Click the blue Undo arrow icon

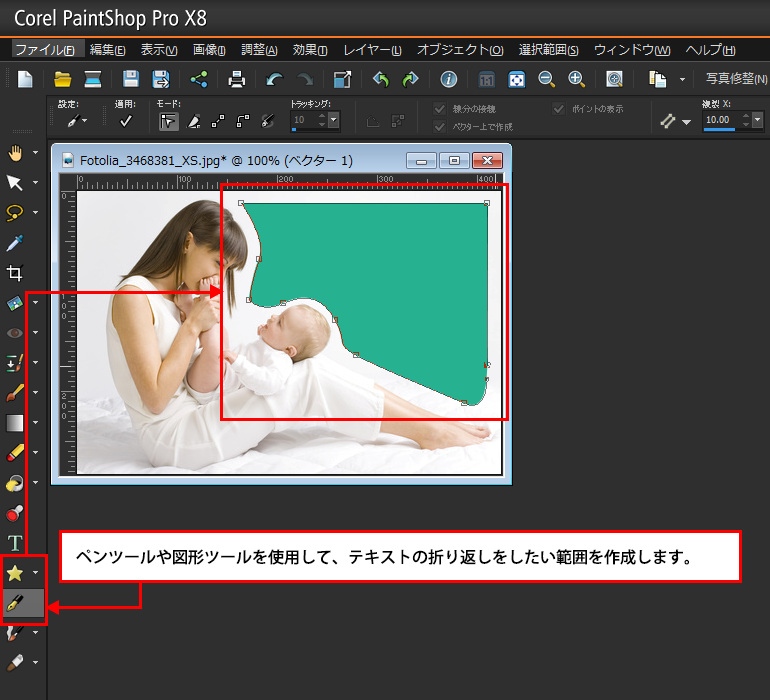click(275, 79)
